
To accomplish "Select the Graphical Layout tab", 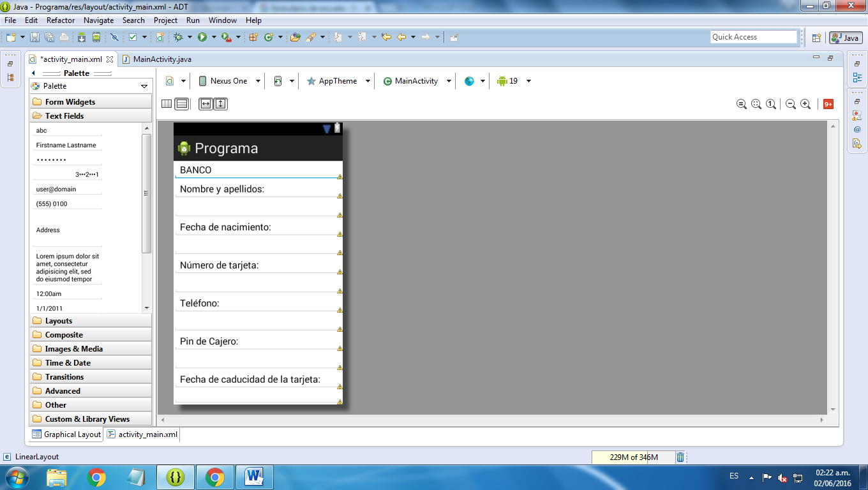I will (x=66, y=434).
